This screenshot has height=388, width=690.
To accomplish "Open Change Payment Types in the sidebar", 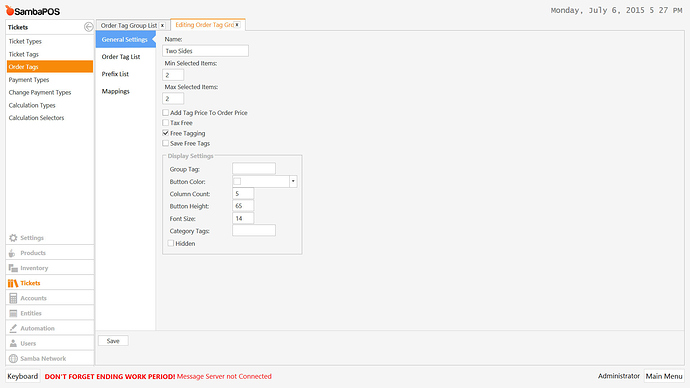I will click(40, 92).
